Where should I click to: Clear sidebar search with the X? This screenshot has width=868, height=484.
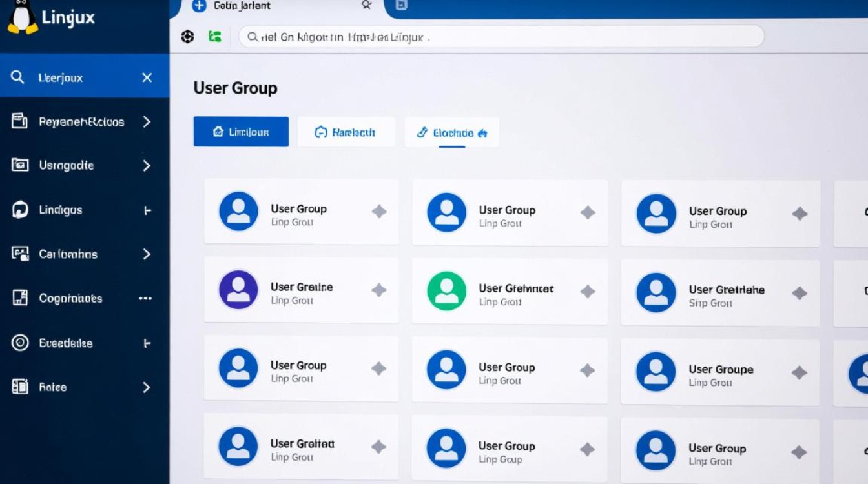147,77
